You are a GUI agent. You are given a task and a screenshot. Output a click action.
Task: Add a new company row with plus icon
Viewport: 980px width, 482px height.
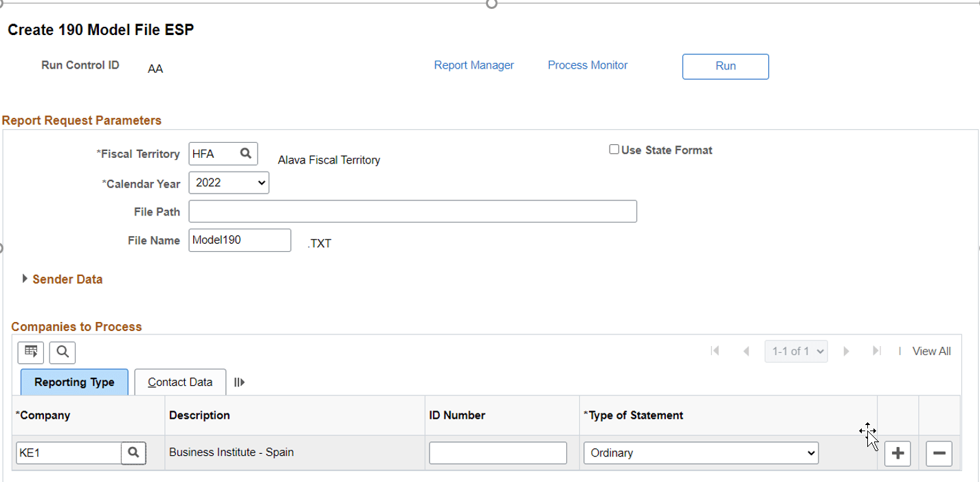[x=898, y=453]
